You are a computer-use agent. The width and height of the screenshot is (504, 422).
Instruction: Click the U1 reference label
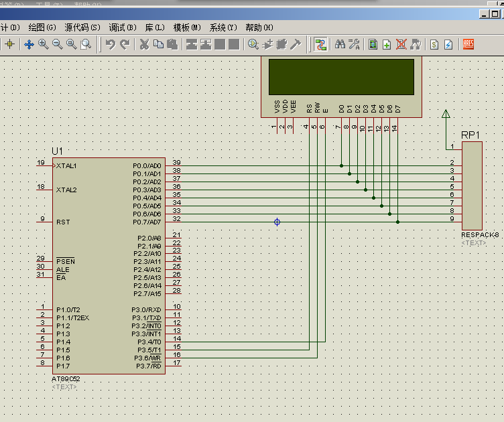57,151
